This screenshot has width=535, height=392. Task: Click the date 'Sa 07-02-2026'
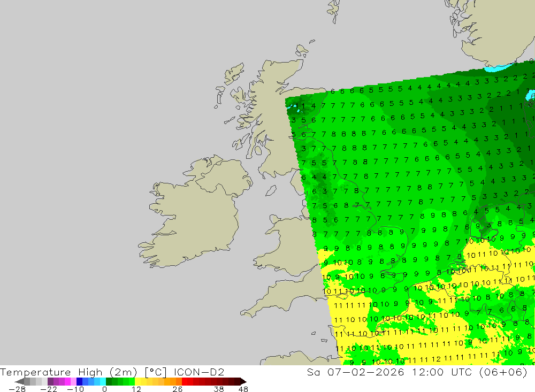coord(356,372)
